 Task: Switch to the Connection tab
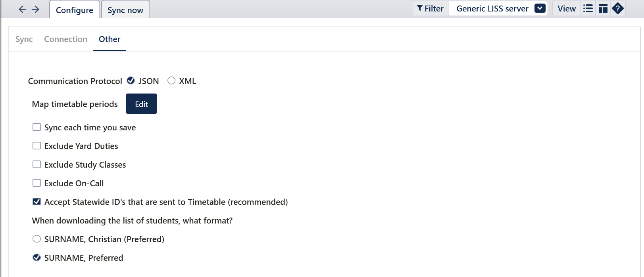click(65, 39)
